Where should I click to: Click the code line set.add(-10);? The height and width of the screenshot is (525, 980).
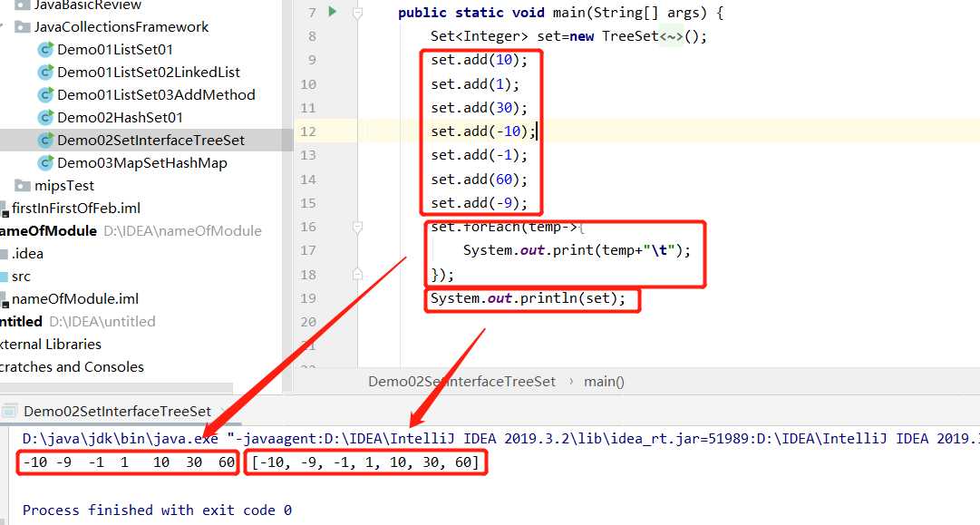pos(483,131)
